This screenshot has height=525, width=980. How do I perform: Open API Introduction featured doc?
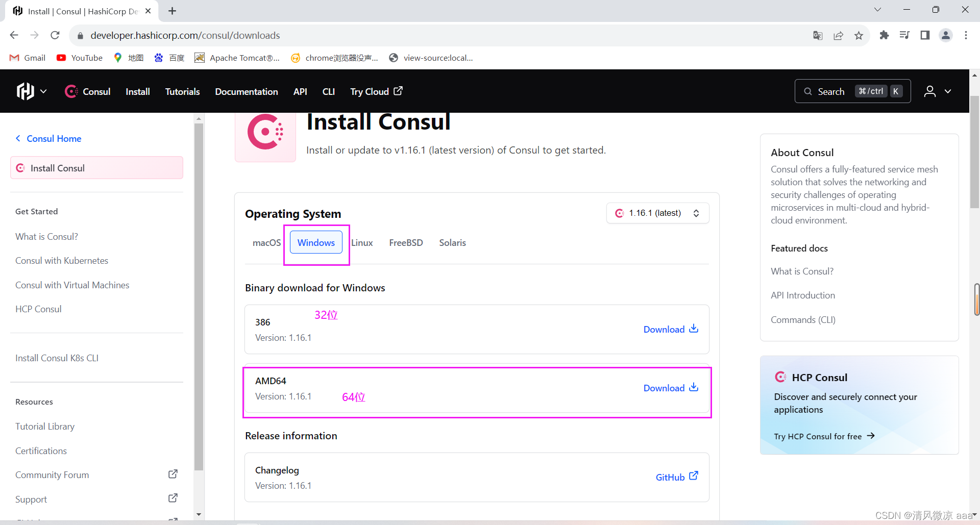pos(803,295)
